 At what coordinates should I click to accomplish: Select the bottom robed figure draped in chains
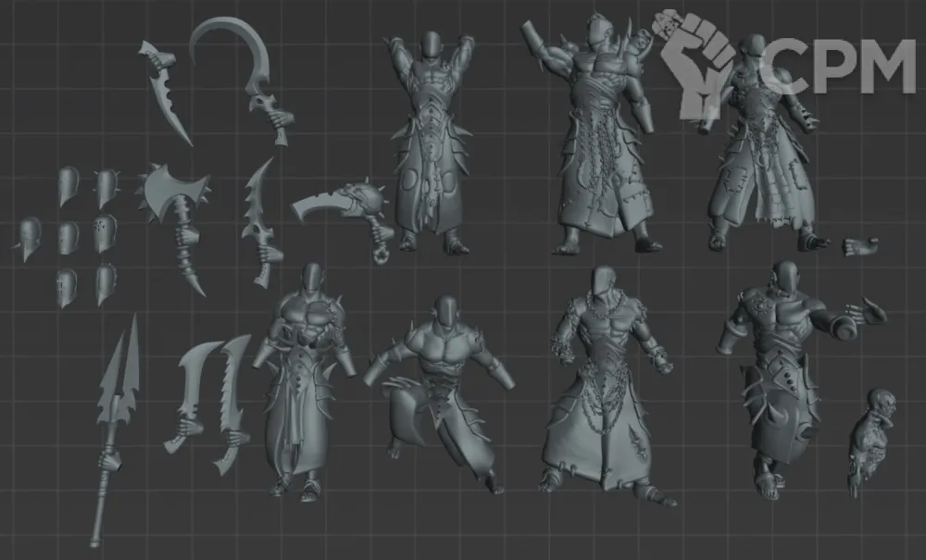(602, 389)
